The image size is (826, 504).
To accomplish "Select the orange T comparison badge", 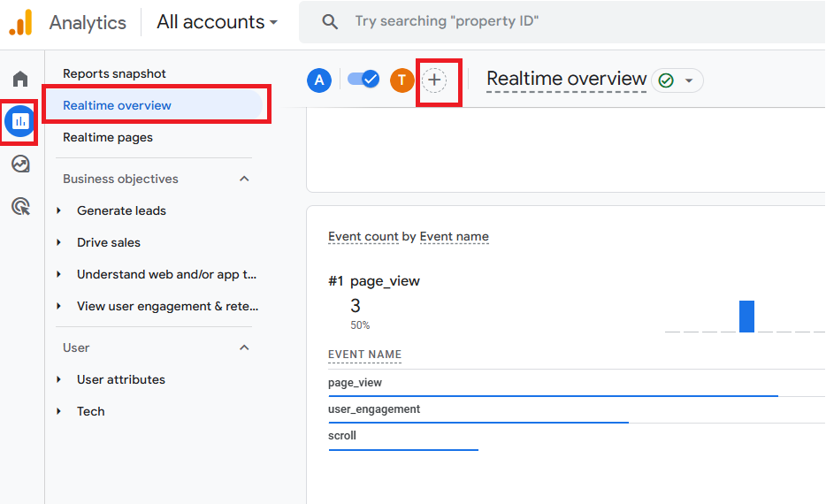I will point(402,80).
